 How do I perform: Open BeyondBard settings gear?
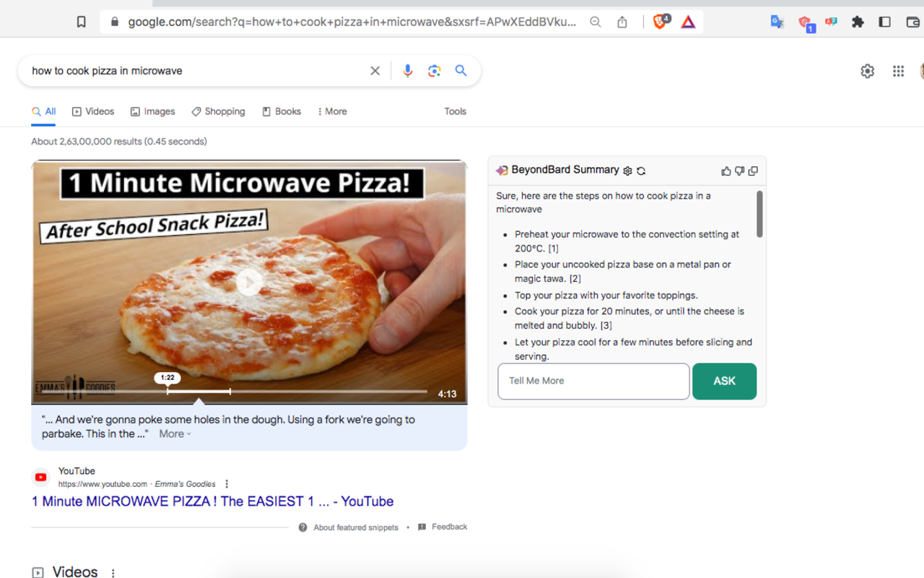click(628, 171)
